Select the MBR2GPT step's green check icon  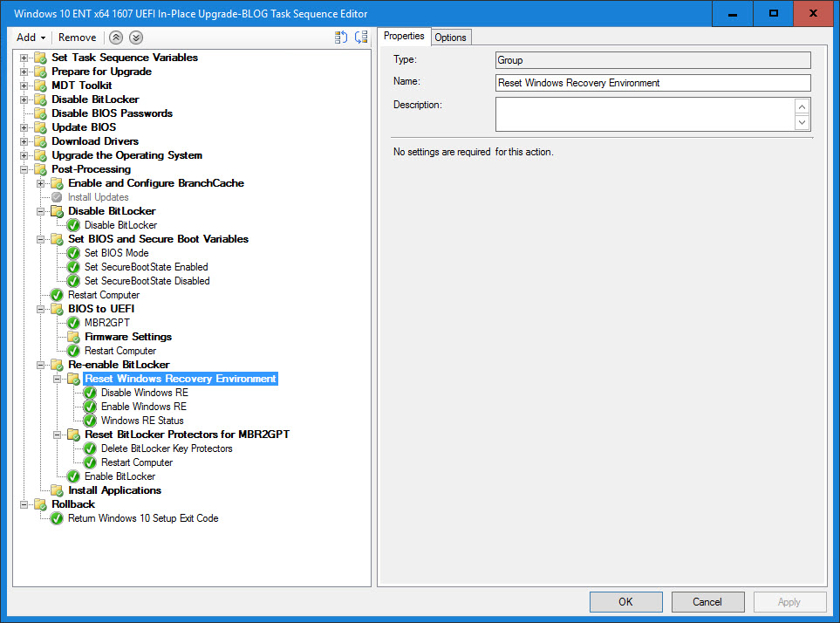click(74, 323)
